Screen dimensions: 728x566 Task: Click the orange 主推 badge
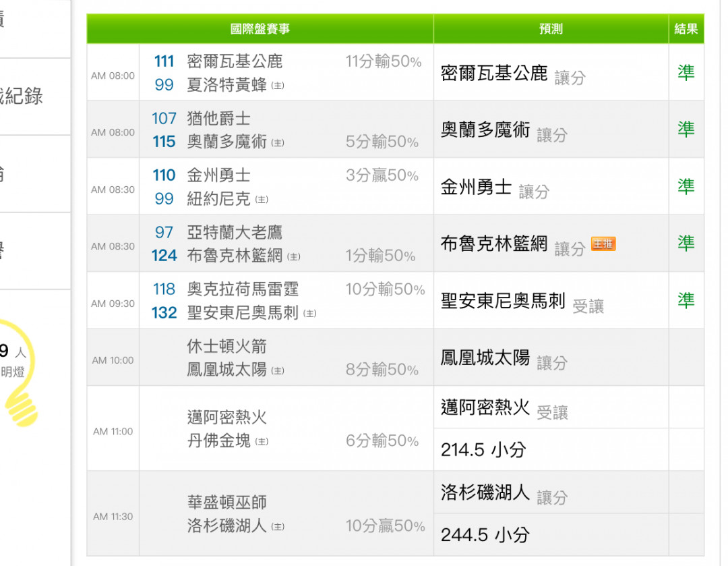click(x=603, y=244)
